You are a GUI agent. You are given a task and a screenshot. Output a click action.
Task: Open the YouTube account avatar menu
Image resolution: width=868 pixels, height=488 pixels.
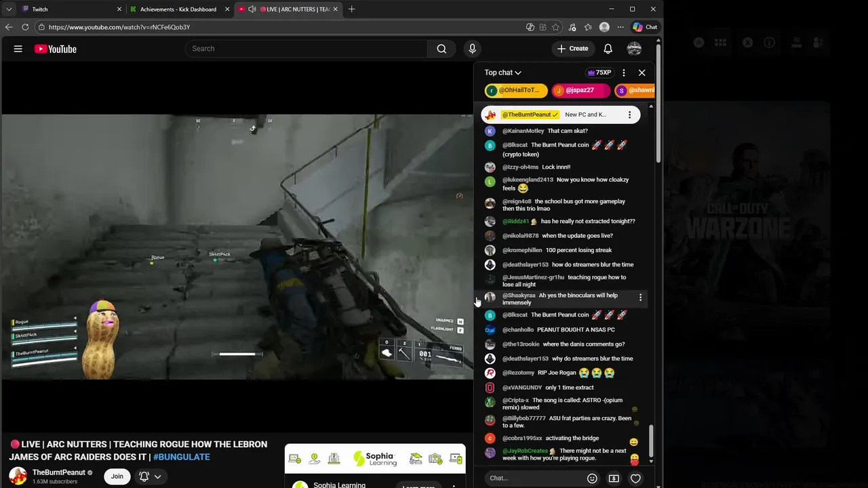pos(634,49)
